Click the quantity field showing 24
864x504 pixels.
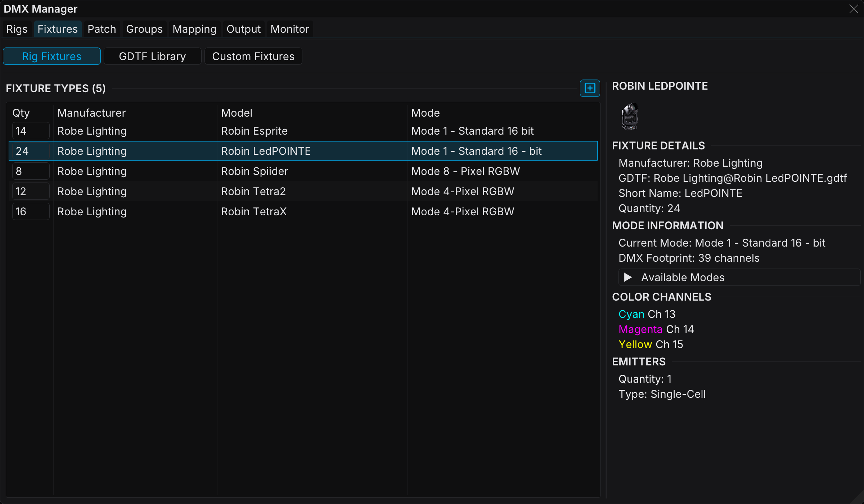point(31,151)
